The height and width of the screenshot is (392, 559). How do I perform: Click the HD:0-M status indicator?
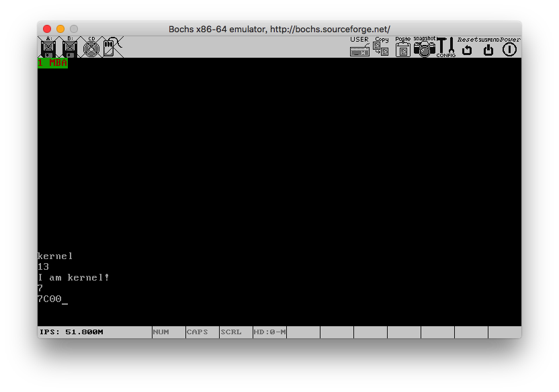click(x=269, y=332)
